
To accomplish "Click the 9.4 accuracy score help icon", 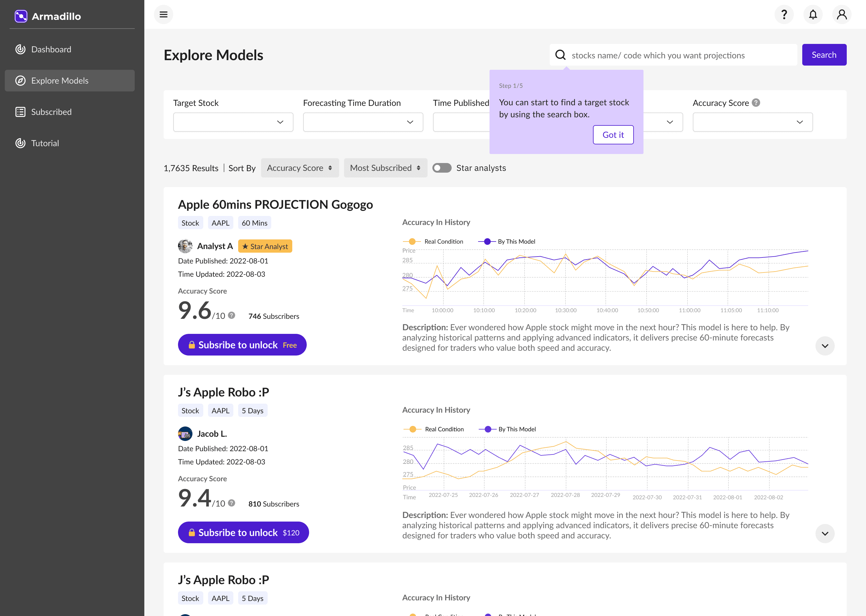I will coord(232,503).
